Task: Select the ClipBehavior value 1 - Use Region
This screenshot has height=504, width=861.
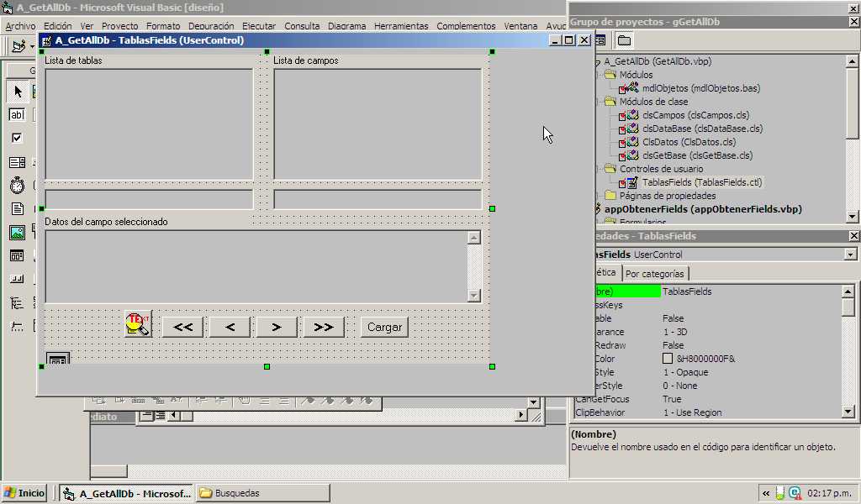Action: pos(693,412)
